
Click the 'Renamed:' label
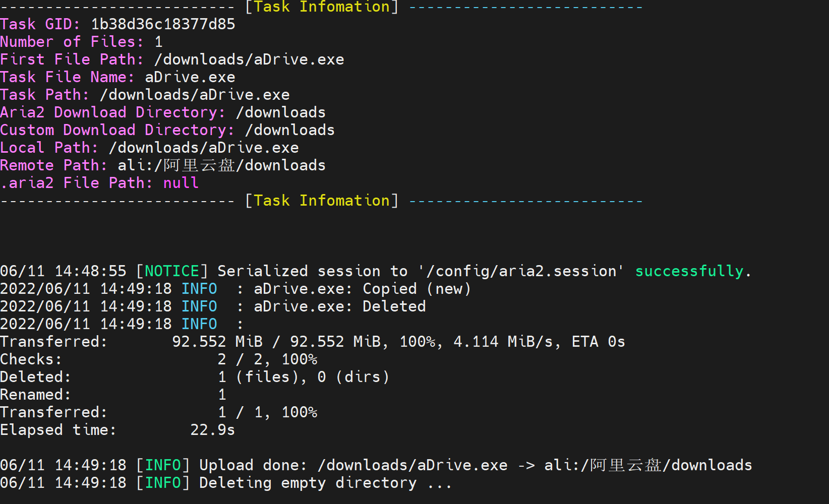click(x=36, y=395)
